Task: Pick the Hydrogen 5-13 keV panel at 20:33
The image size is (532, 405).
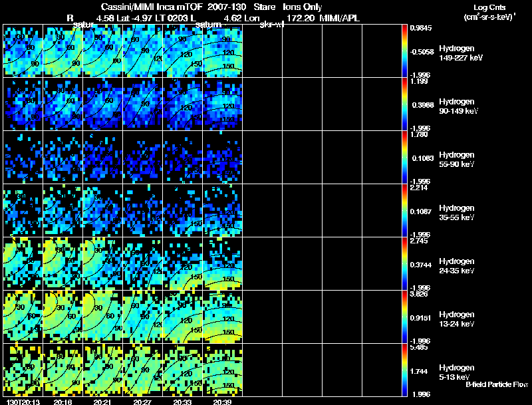Action: click(x=182, y=370)
